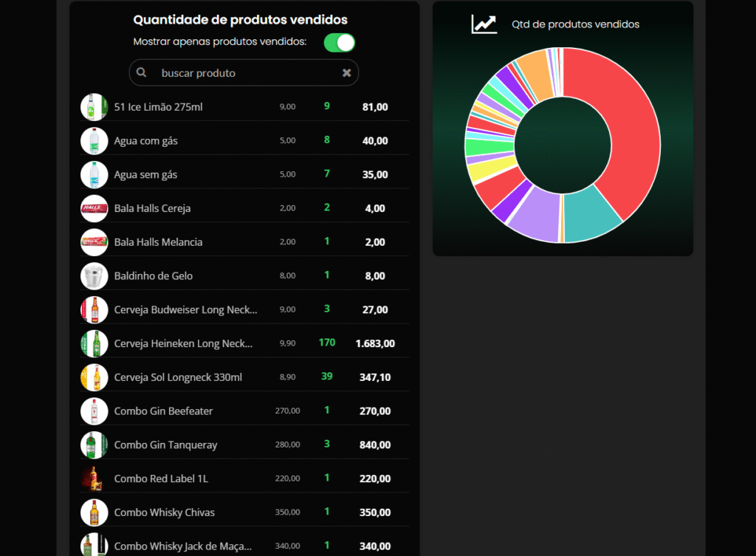Clear the search with the X icon
The height and width of the screenshot is (556, 756).
point(346,73)
